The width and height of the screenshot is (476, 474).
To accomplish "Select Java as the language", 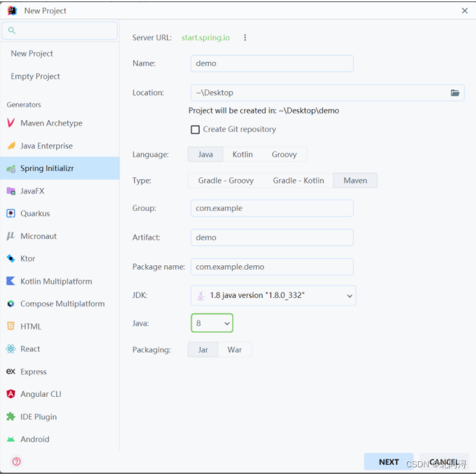I will (x=205, y=154).
